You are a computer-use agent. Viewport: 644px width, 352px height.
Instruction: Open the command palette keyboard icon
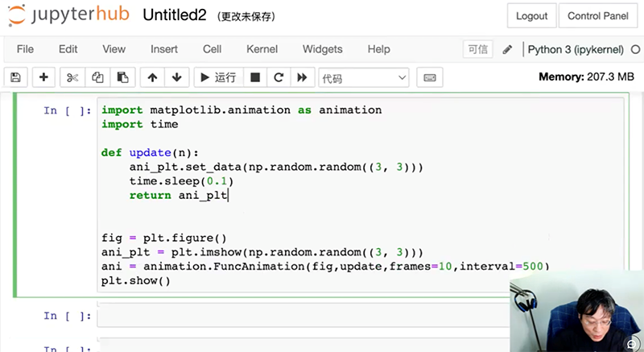pos(429,77)
